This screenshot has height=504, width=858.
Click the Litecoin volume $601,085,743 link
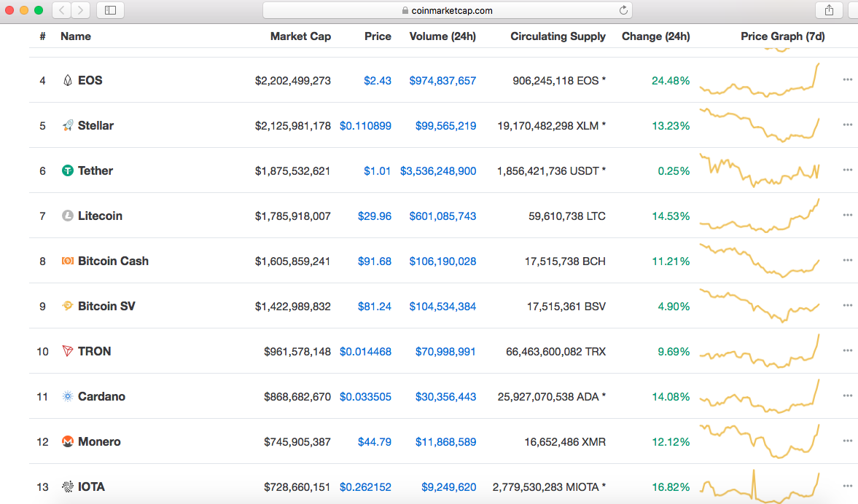click(x=442, y=216)
